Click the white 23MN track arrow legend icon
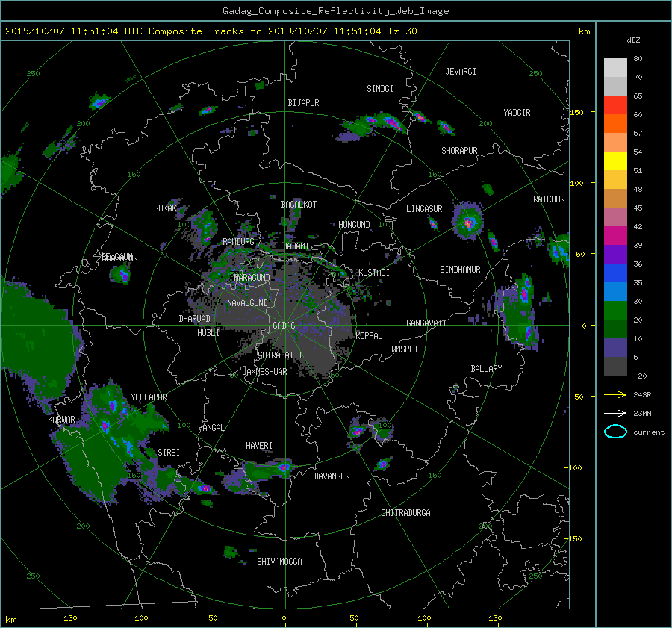The height and width of the screenshot is (628, 672). click(x=615, y=413)
